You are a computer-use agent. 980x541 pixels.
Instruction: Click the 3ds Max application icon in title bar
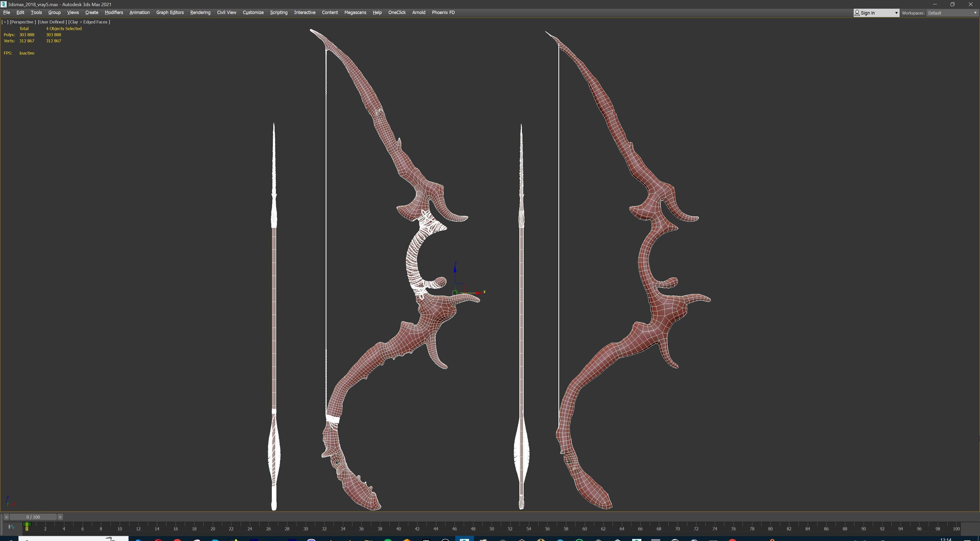3,4
